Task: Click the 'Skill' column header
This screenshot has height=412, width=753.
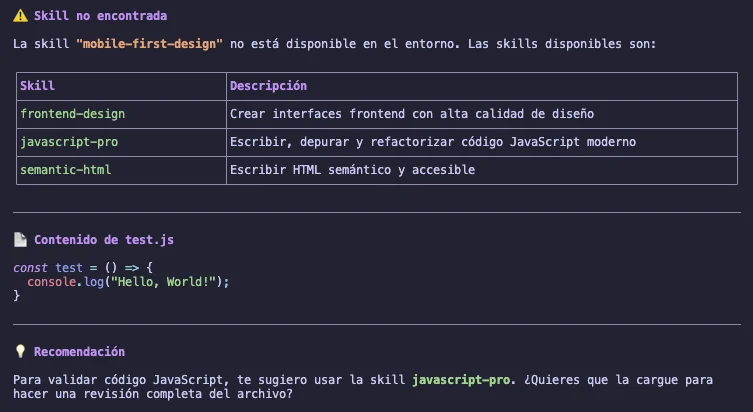Action: (37, 86)
